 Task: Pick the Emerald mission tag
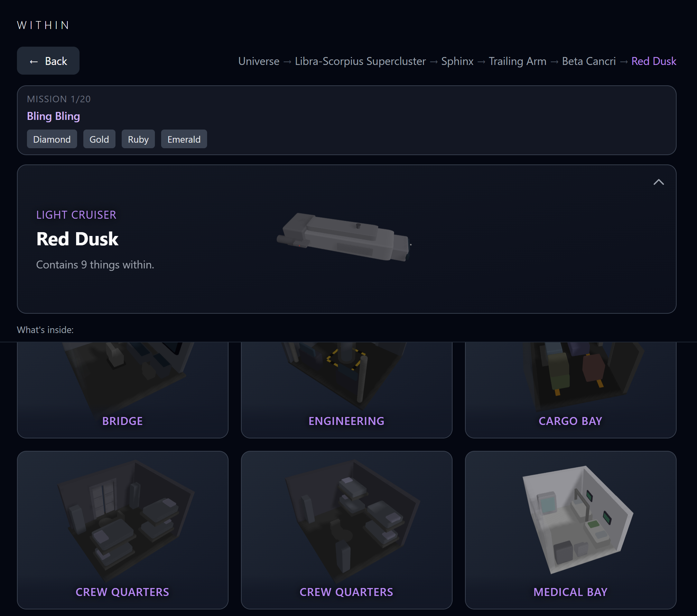[184, 139]
